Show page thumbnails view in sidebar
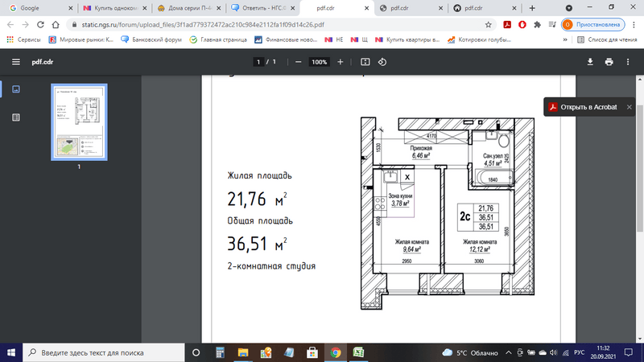 [16, 89]
